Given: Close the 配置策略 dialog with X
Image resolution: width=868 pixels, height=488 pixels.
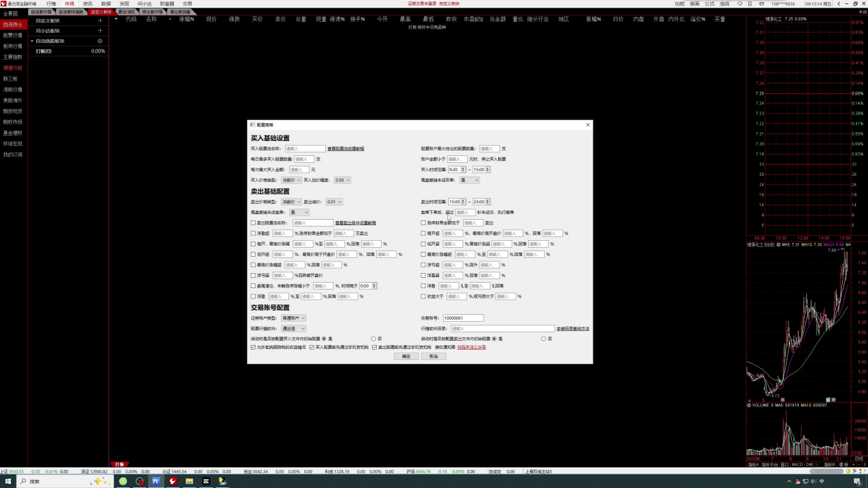Looking at the screenshot, I should 587,125.
